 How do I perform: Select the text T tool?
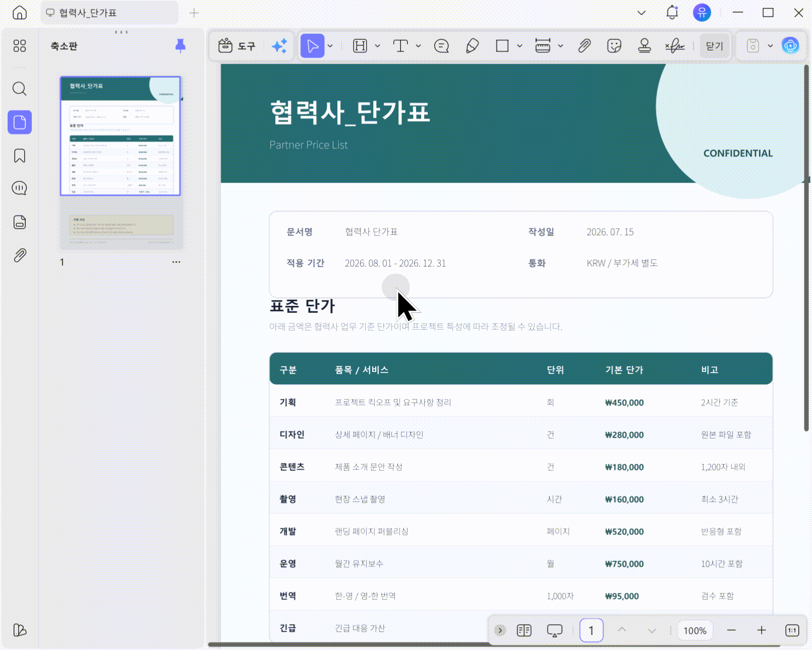point(400,46)
